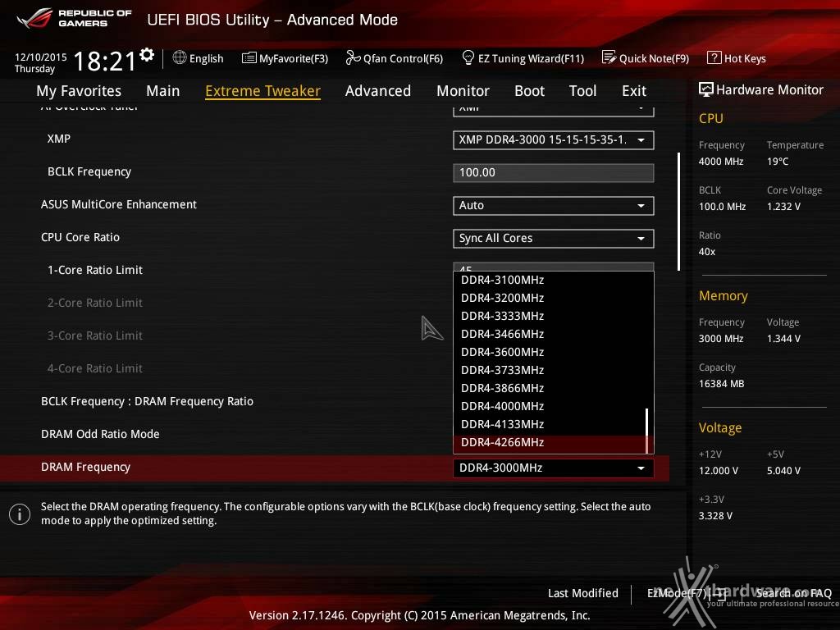The width and height of the screenshot is (840, 630).
Task: Pick DDR4-3333MHz in the frequency list
Action: 503,316
